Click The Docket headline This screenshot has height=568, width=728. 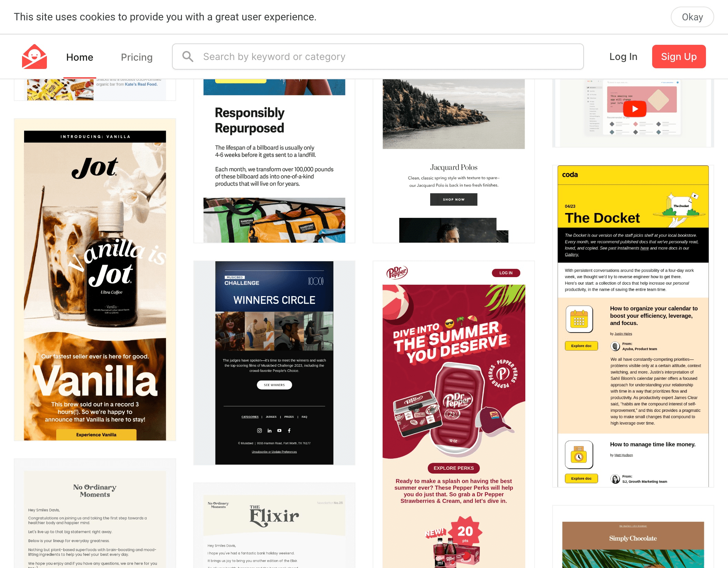(x=602, y=218)
